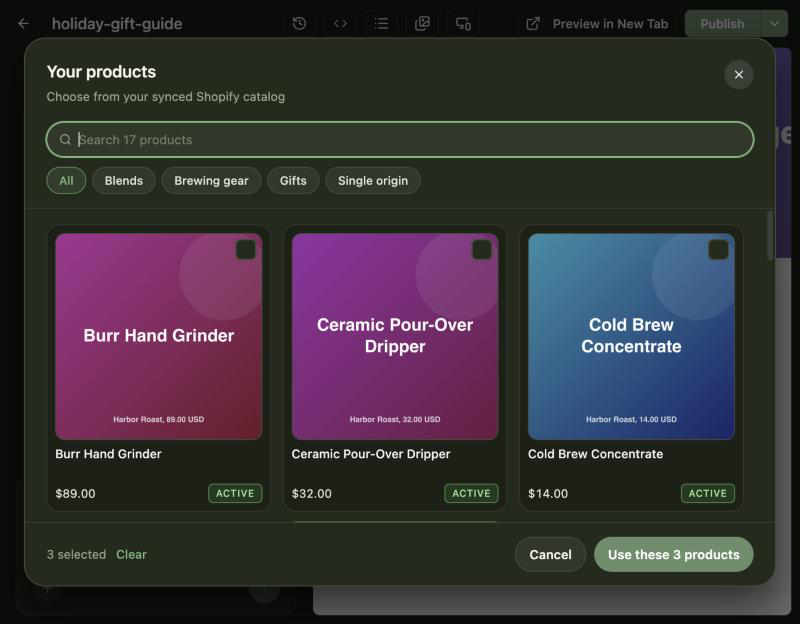Switch device preview icon
Viewport: 800px width, 624px height.
[x=463, y=23]
